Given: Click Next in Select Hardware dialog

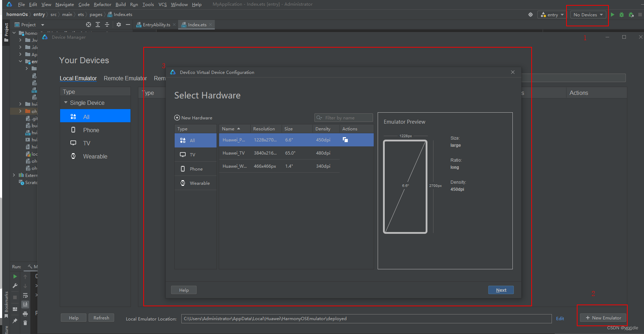Looking at the screenshot, I should [x=501, y=290].
